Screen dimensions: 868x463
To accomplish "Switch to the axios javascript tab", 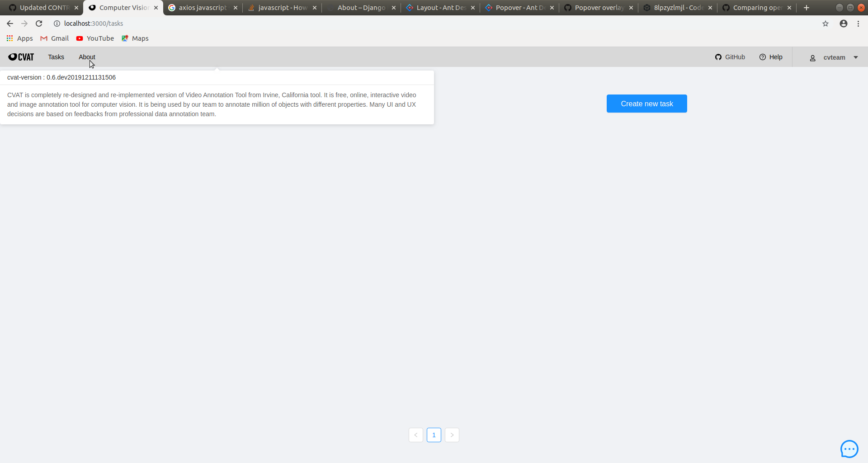I will 203,8.
